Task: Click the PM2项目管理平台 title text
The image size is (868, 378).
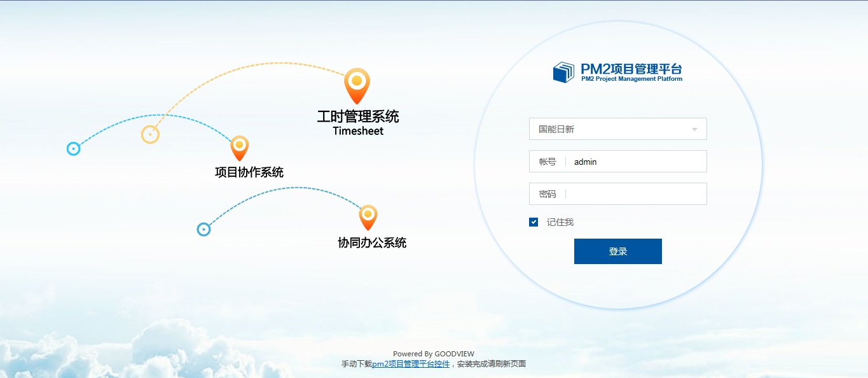Action: click(x=631, y=69)
